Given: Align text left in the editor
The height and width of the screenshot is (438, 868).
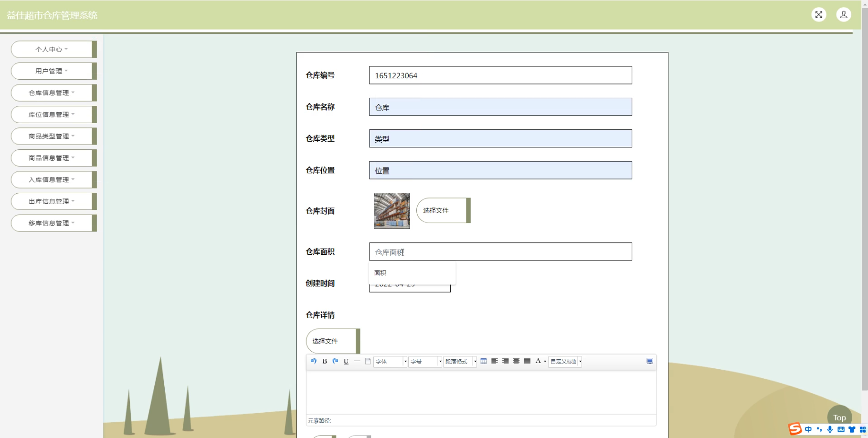Looking at the screenshot, I should pyautogui.click(x=495, y=361).
